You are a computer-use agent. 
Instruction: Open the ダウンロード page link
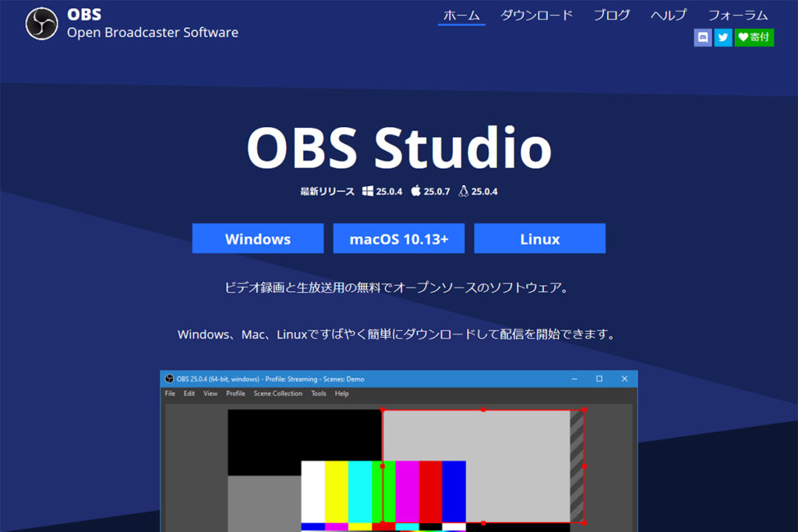coord(536,15)
